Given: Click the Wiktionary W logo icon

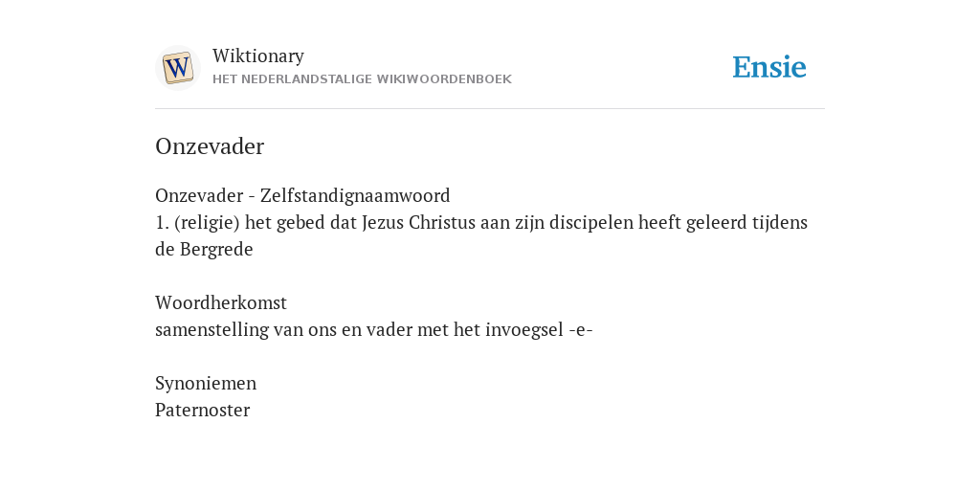Looking at the screenshot, I should click(x=177, y=68).
